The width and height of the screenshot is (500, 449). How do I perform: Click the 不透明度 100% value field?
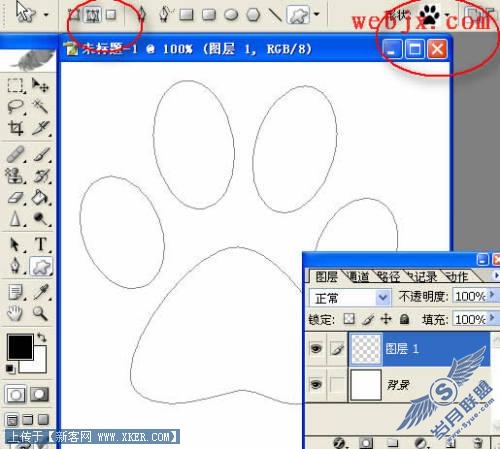pyautogui.click(x=470, y=296)
